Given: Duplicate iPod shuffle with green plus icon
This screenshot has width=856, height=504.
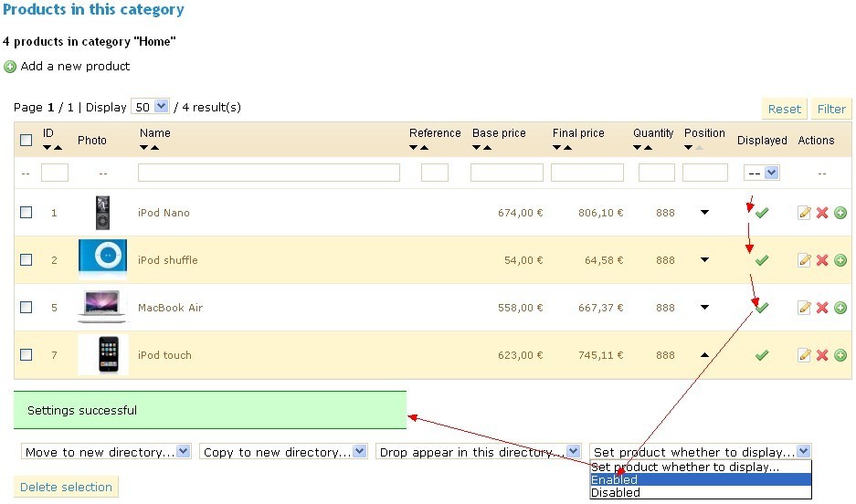Looking at the screenshot, I should 840,260.
